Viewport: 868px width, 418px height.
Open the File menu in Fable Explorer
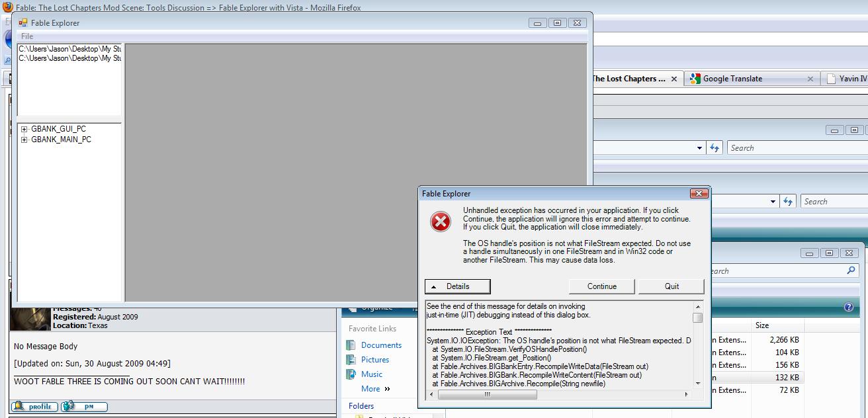(x=27, y=36)
